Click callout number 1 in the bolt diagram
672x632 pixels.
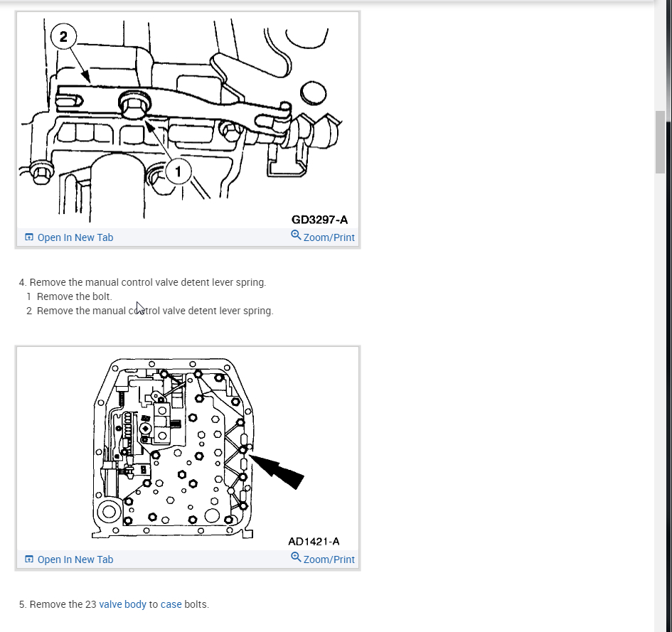(x=178, y=172)
